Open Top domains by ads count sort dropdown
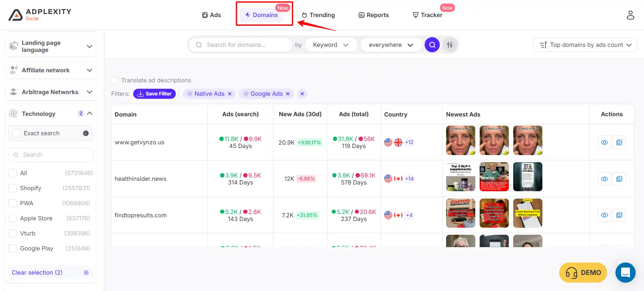Viewport: 644px width, 291px height. (585, 45)
